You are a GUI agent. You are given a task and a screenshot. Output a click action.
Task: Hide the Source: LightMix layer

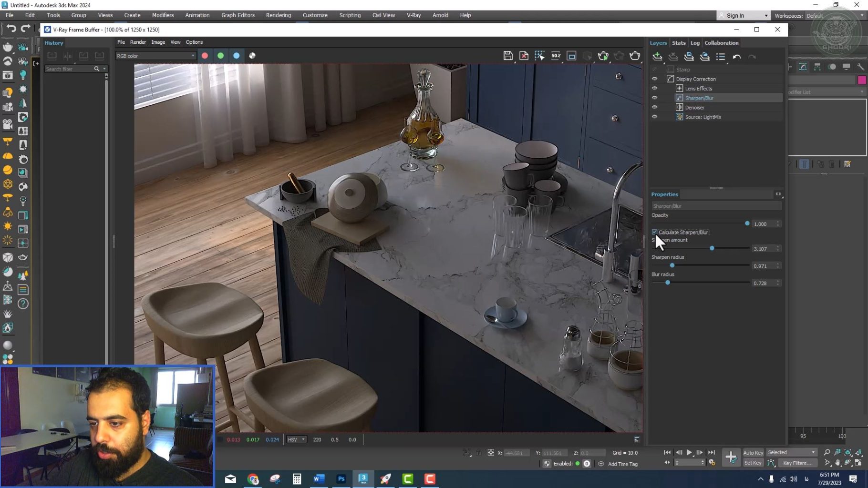(x=654, y=117)
